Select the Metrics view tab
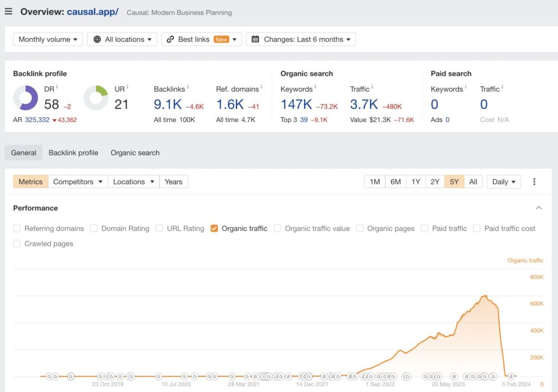The height and width of the screenshot is (392, 558). coord(31,182)
